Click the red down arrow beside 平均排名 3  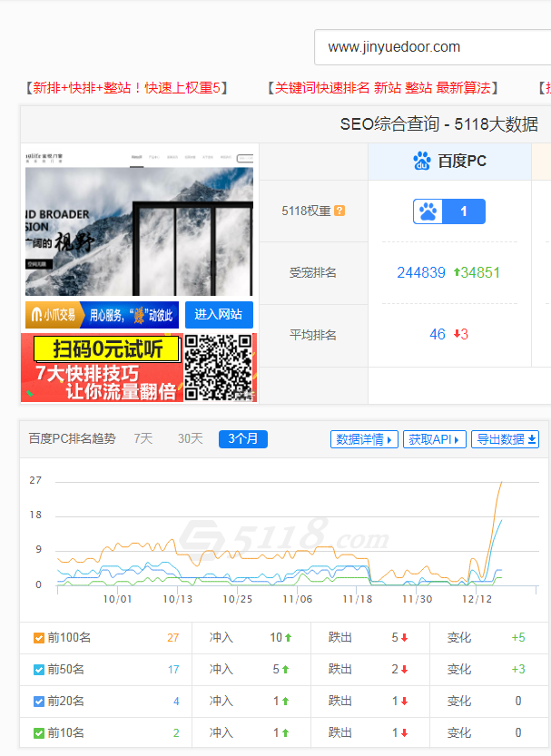[x=457, y=334]
